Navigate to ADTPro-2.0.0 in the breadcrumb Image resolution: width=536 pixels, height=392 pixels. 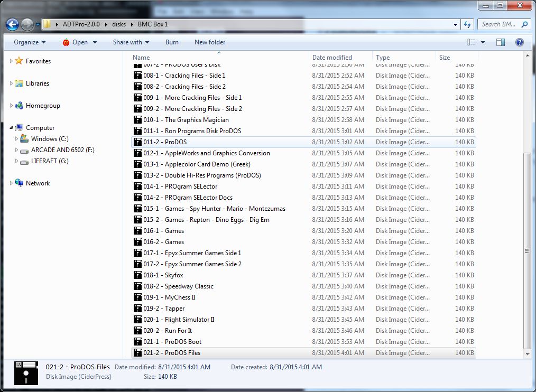[x=81, y=24]
